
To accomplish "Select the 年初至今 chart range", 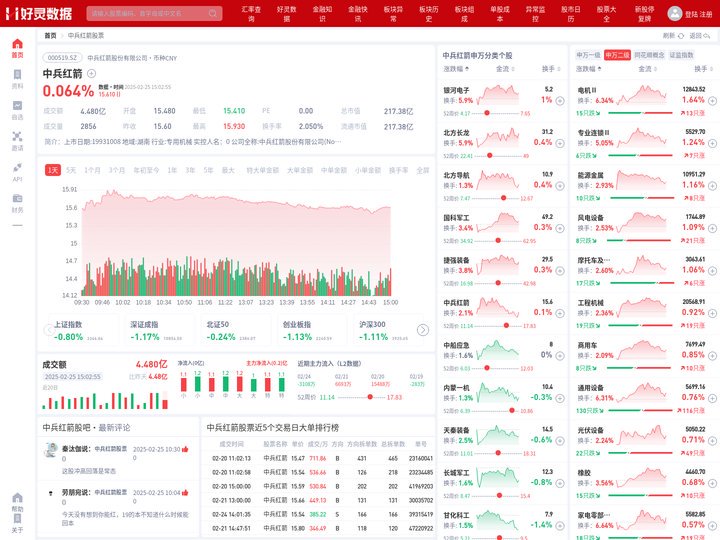I will tap(146, 170).
